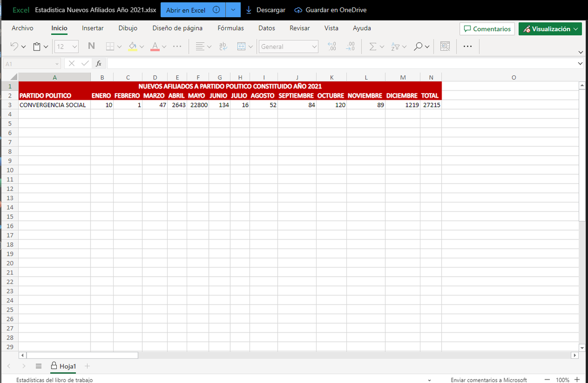Expand the Abrir en Excel split arrow

233,10
